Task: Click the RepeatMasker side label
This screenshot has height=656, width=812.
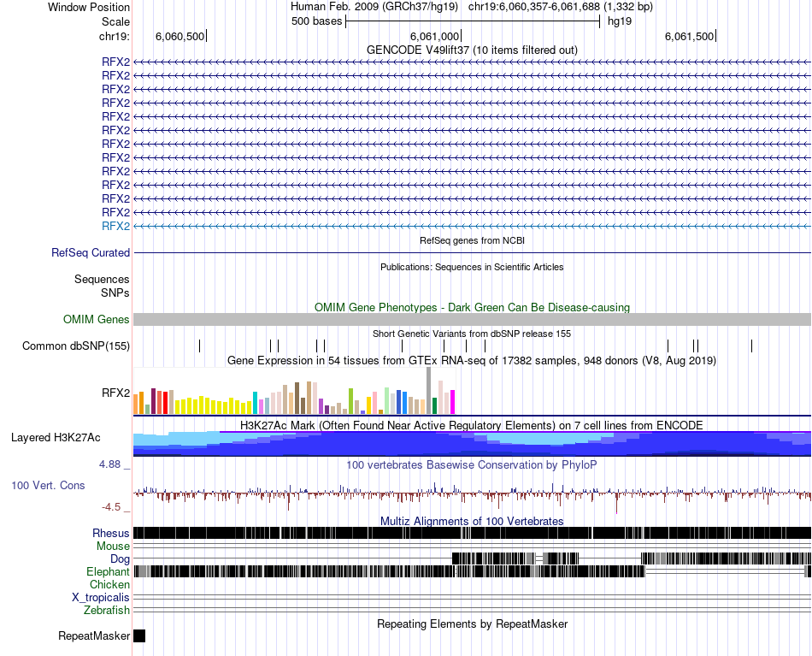Action: [94, 635]
